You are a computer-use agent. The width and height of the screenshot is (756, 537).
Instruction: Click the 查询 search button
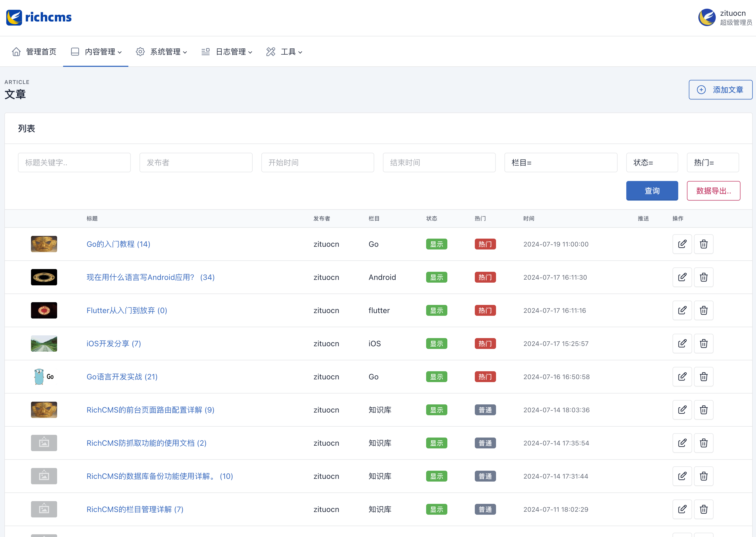click(652, 191)
